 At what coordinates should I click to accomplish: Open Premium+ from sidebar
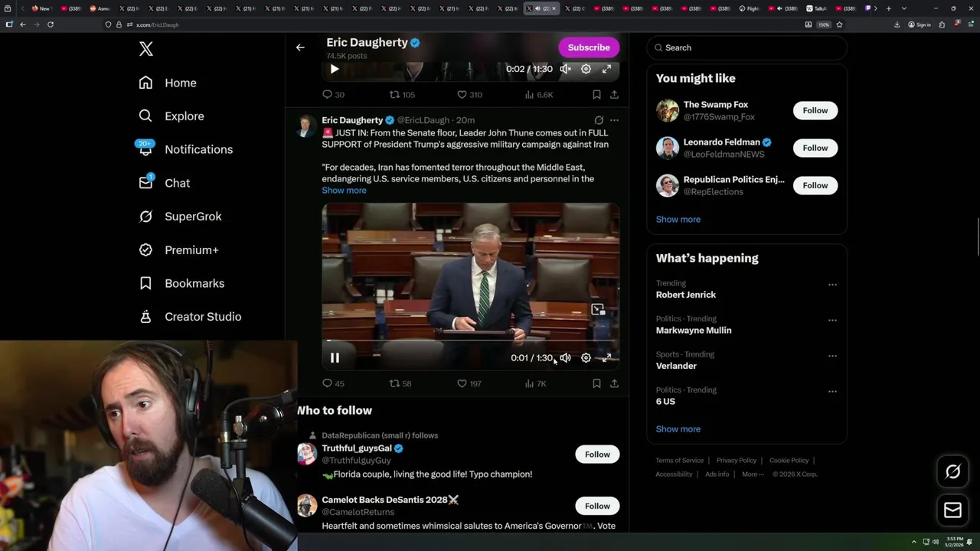coord(179,250)
